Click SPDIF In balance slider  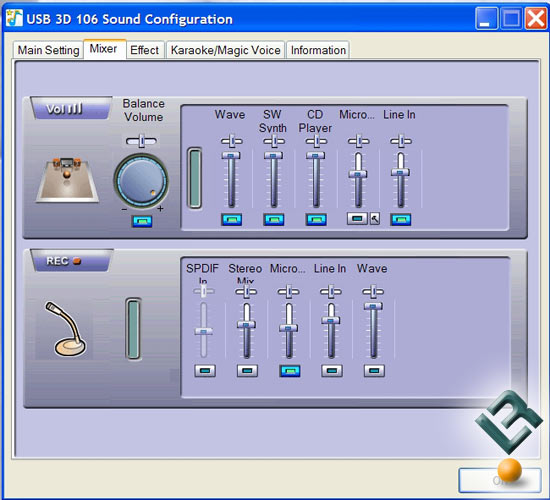click(204, 291)
